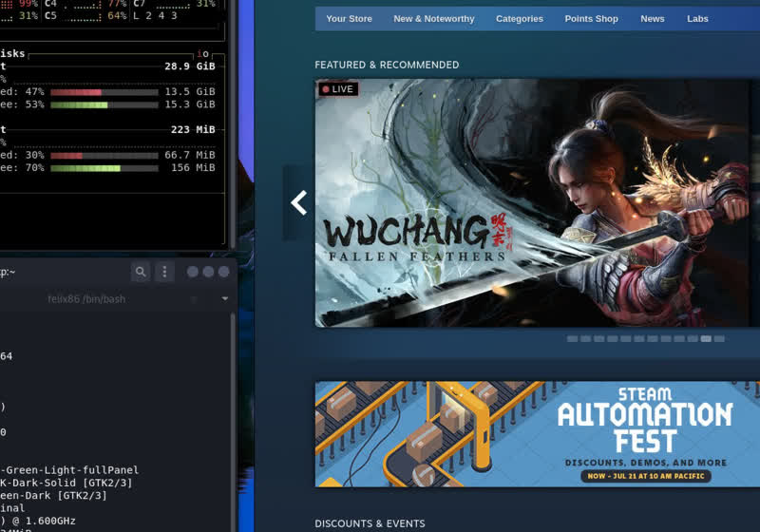The width and height of the screenshot is (760, 532).
Task: Click the lower terminal's vertical scrollbar
Action: (233, 422)
